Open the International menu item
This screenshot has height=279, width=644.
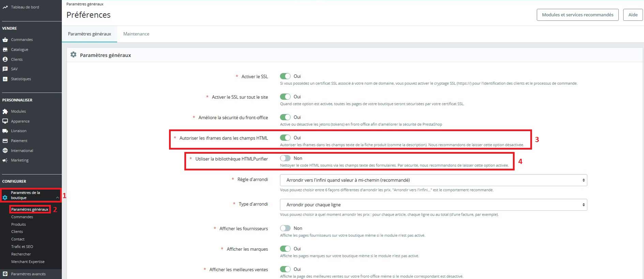click(x=22, y=150)
